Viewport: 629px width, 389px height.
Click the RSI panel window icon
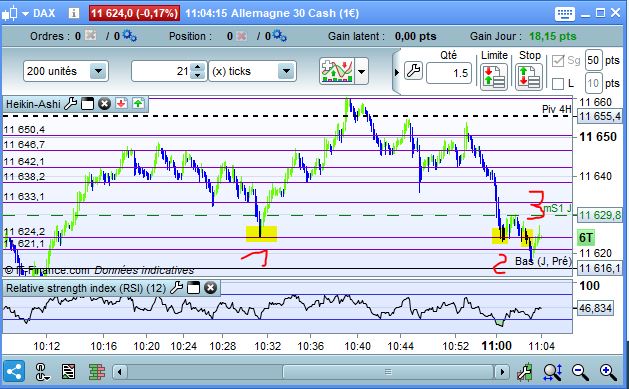tap(193, 288)
